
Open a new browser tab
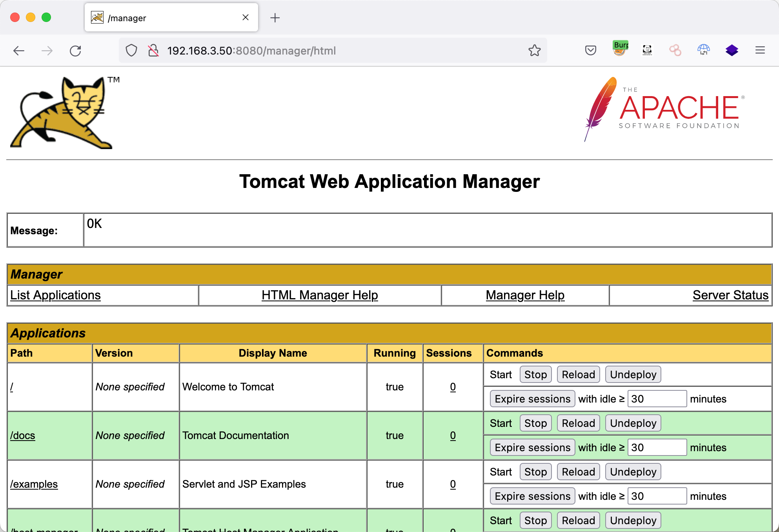pos(275,18)
